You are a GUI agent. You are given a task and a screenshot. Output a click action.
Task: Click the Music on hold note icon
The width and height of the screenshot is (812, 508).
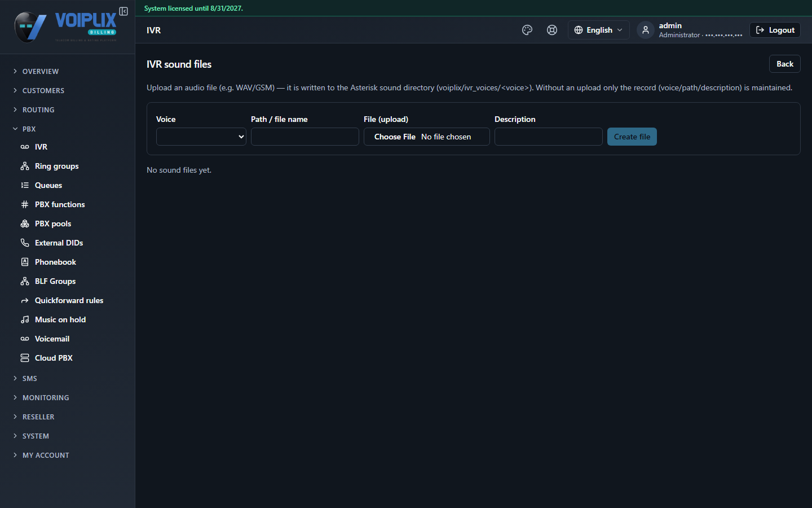point(25,319)
